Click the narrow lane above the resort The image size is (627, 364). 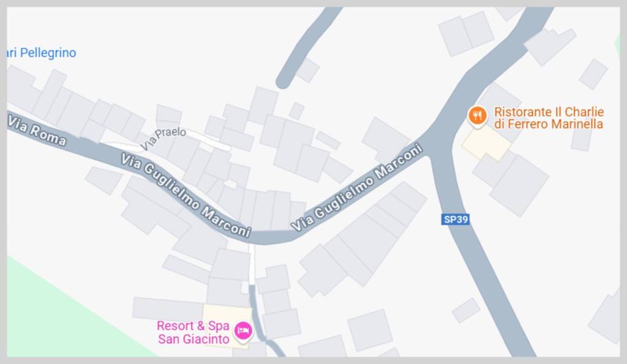click(252, 264)
